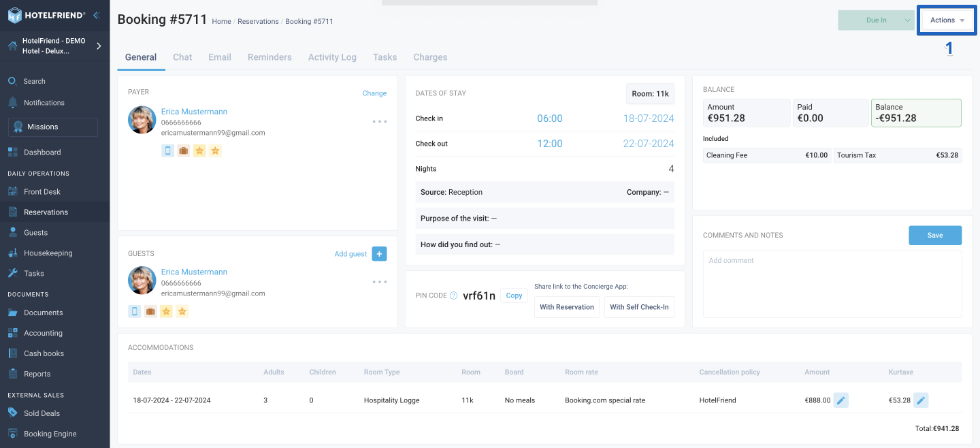The image size is (980, 448).
Task: Click the Housekeeping broom icon
Action: 12,253
